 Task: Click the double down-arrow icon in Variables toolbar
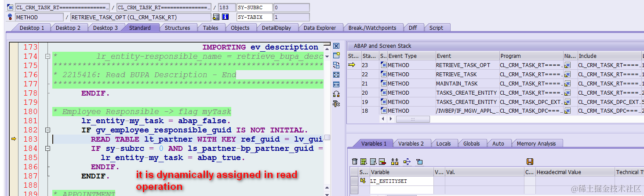tap(394, 162)
